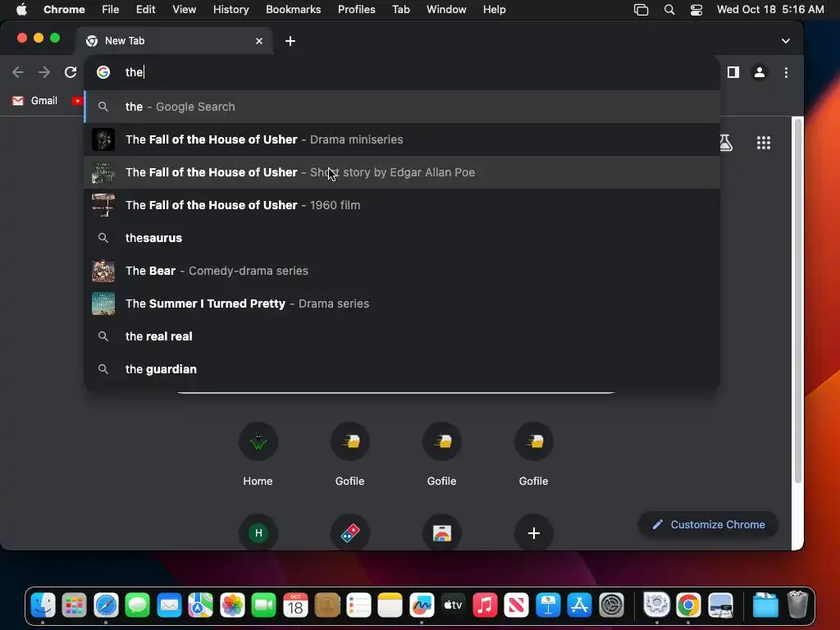Select The Summer I Turned Pretty suggestion

[x=402, y=304]
